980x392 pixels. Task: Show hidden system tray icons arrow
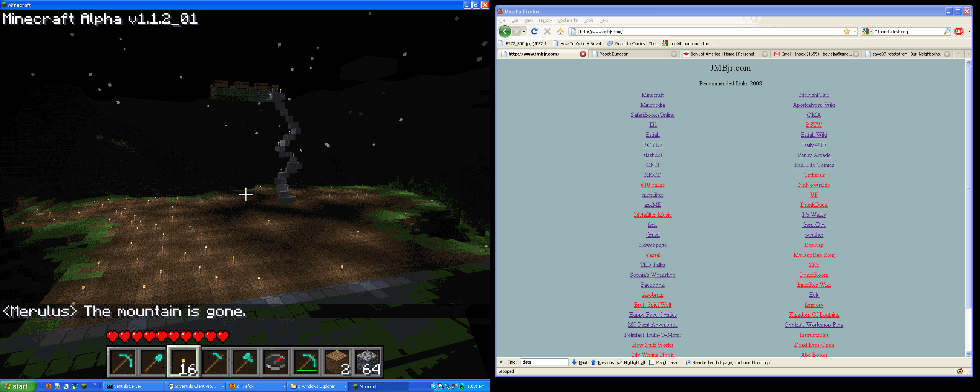(x=433, y=386)
